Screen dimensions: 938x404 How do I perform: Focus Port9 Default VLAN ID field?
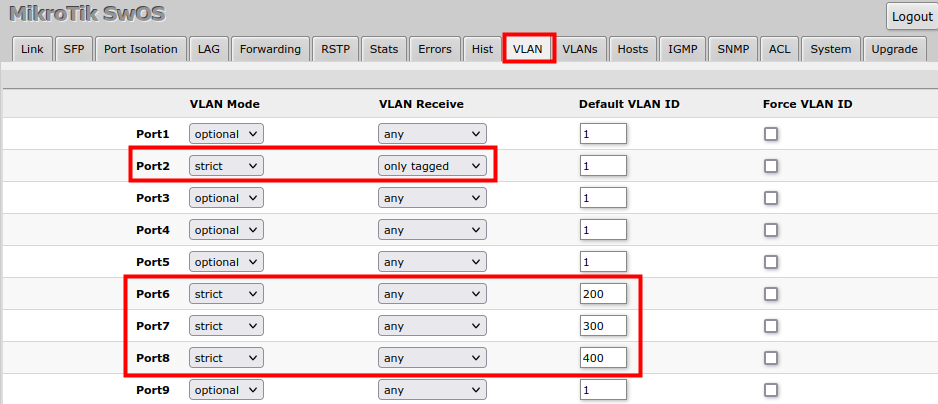(603, 390)
